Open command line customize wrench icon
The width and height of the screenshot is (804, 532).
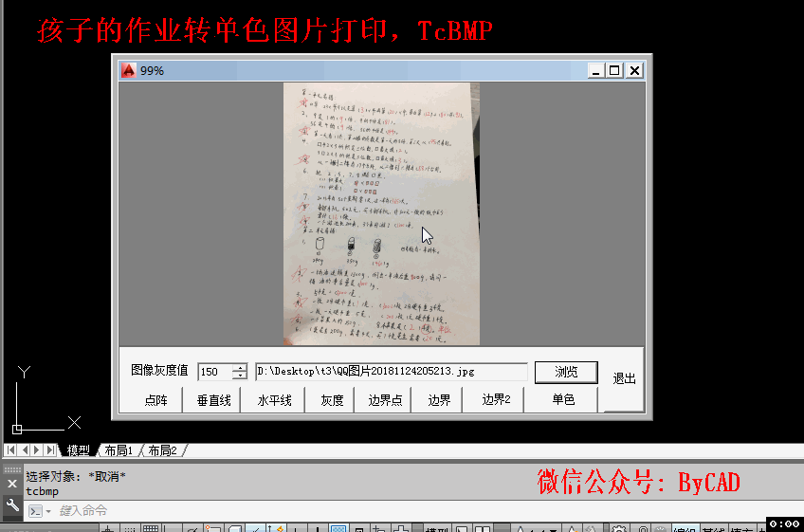12,504
